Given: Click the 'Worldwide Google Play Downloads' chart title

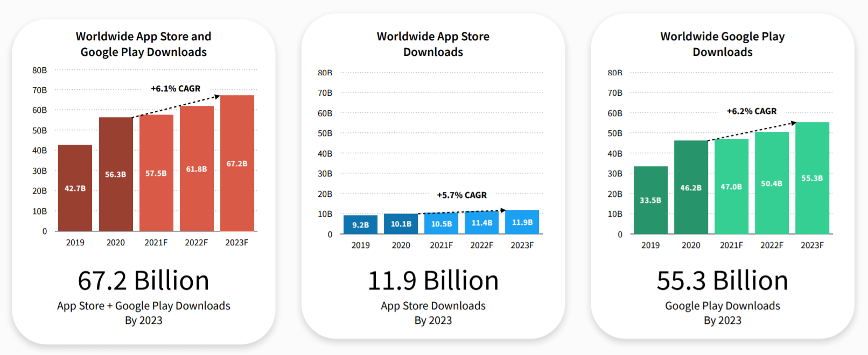Looking at the screenshot, I should click(x=723, y=44).
